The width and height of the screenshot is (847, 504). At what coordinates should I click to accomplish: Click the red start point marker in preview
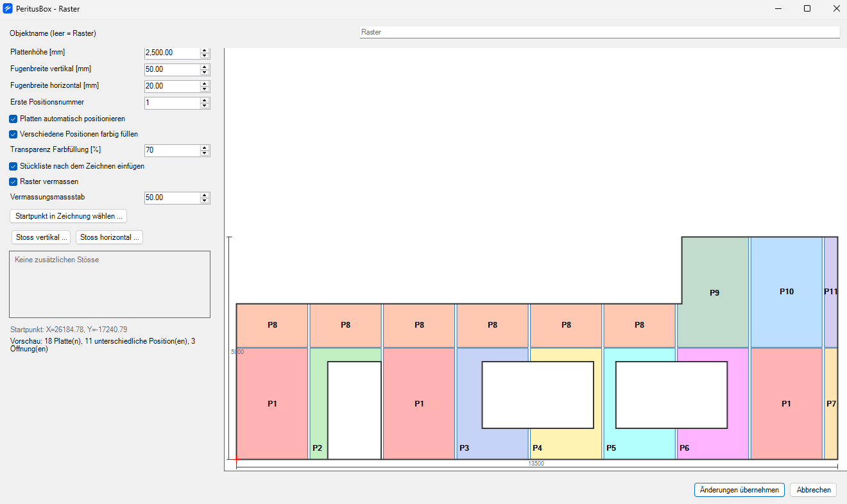tap(237, 459)
